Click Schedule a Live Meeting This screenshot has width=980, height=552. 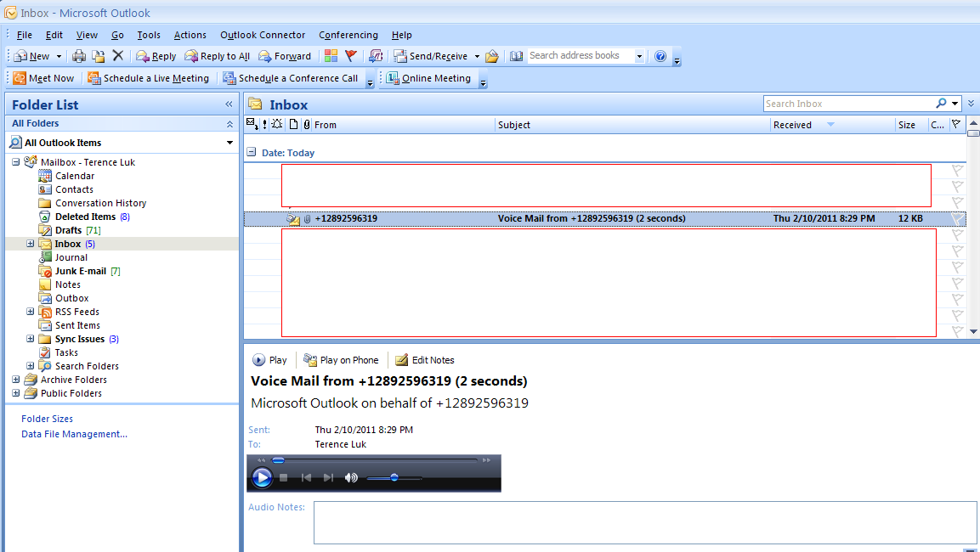tap(149, 78)
